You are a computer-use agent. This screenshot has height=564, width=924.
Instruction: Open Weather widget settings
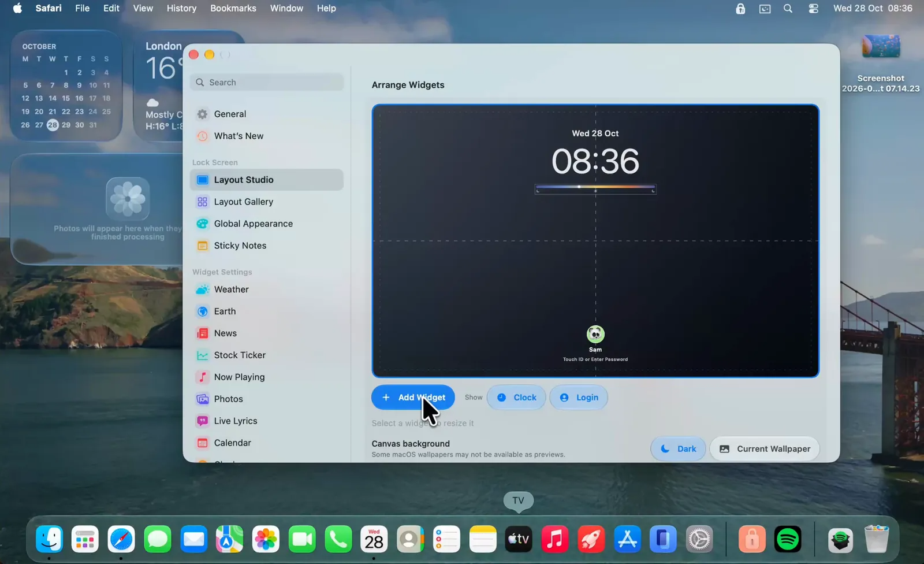266,290
